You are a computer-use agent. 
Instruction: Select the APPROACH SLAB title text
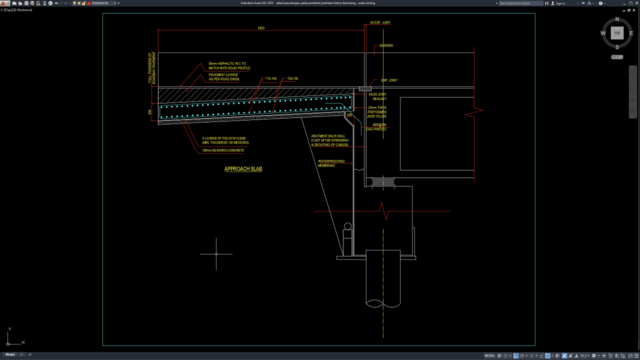tap(243, 169)
